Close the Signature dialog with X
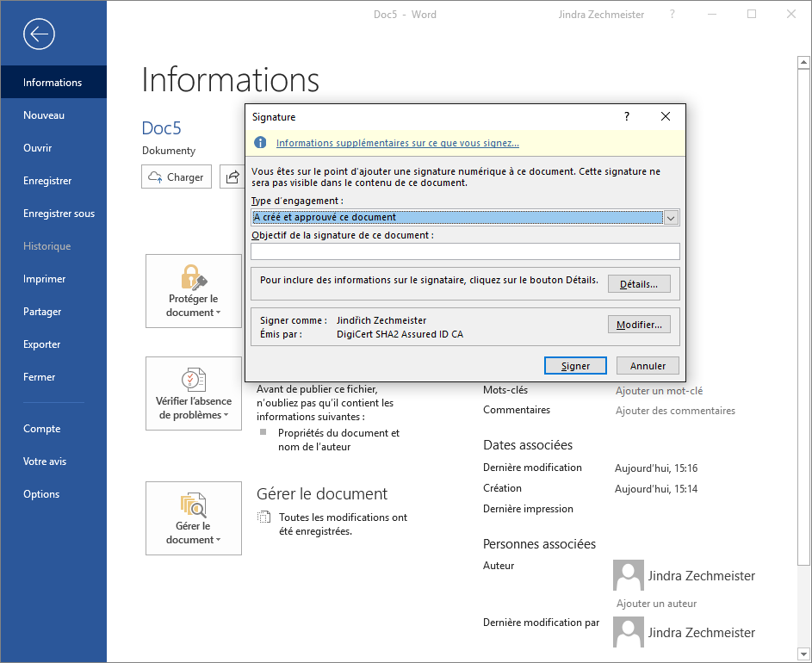Image resolution: width=812 pixels, height=663 pixels. pyautogui.click(x=666, y=116)
